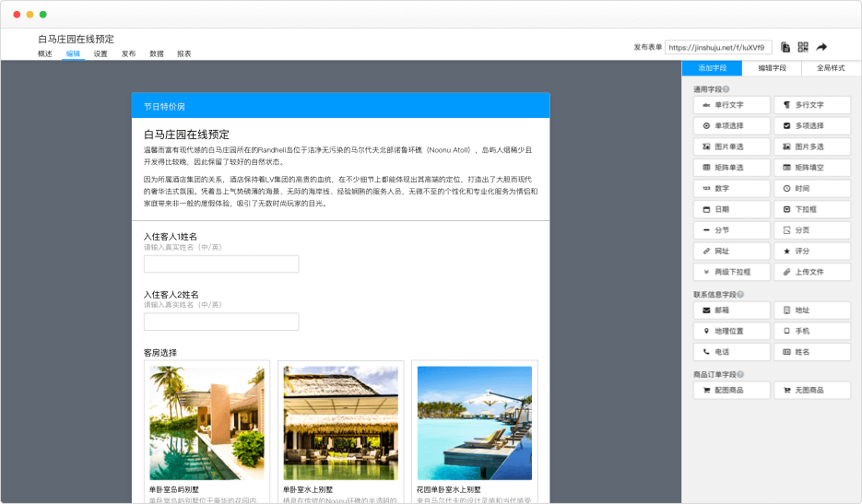Image resolution: width=862 pixels, height=504 pixels.
Task: Select the 花园单卧室水上别墅 room image
Action: 474,422
